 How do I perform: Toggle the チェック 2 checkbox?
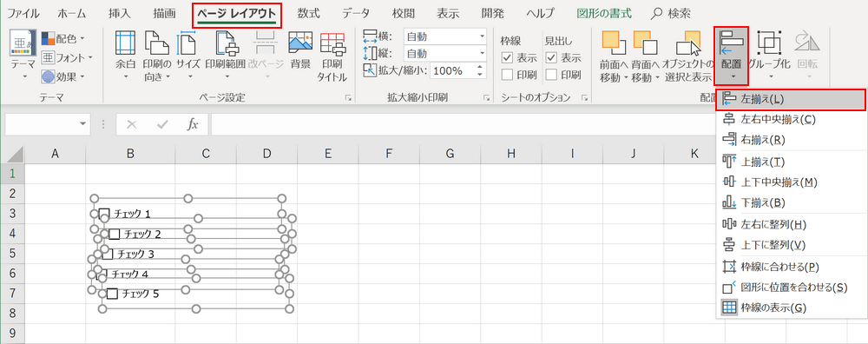click(115, 235)
